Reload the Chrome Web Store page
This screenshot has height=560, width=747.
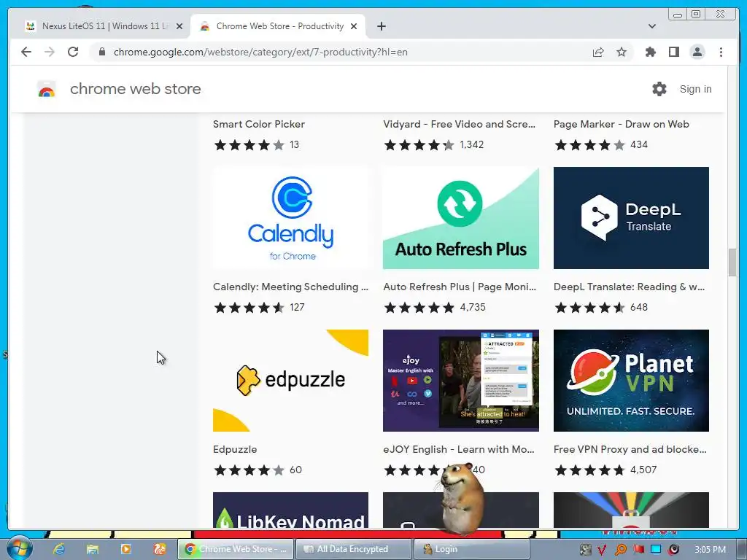tap(73, 52)
